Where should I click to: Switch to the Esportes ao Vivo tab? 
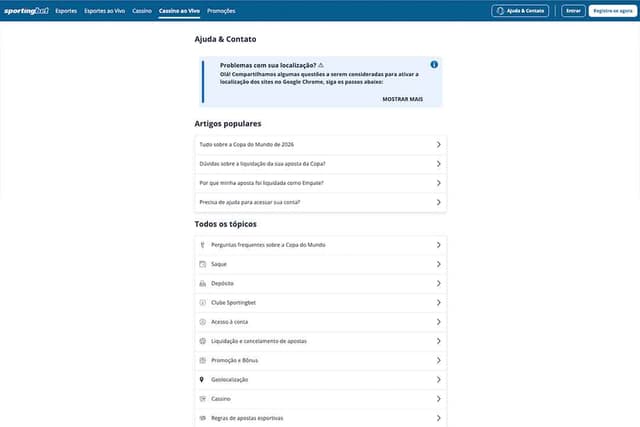click(x=104, y=11)
